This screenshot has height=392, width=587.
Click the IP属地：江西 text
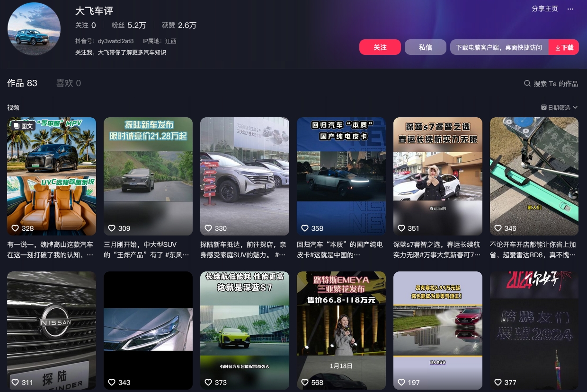click(x=160, y=41)
